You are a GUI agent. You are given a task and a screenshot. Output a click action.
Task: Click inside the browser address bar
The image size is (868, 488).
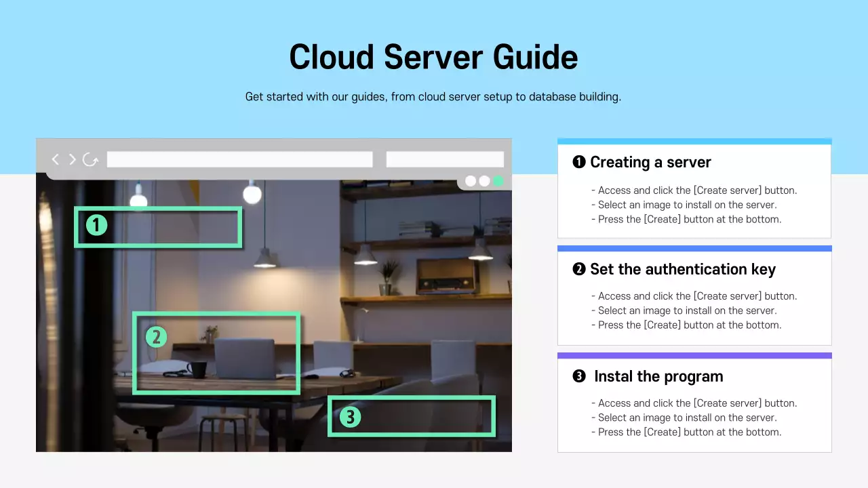[x=239, y=158]
